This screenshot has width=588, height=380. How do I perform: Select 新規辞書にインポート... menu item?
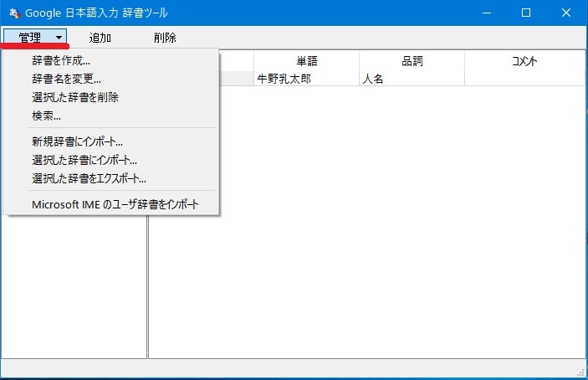click(111, 141)
